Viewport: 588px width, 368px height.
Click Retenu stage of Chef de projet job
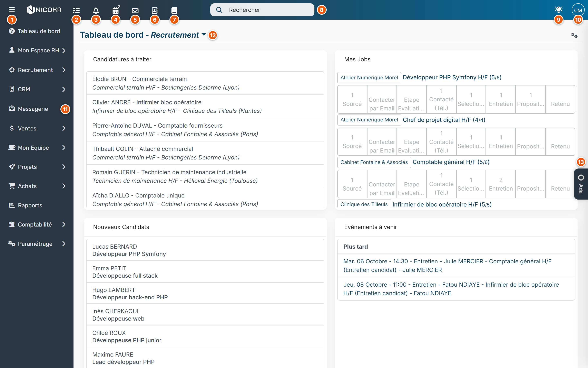coord(560,142)
